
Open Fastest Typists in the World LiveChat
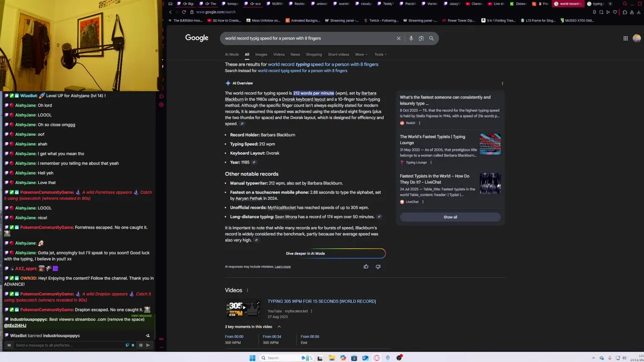(x=435, y=179)
